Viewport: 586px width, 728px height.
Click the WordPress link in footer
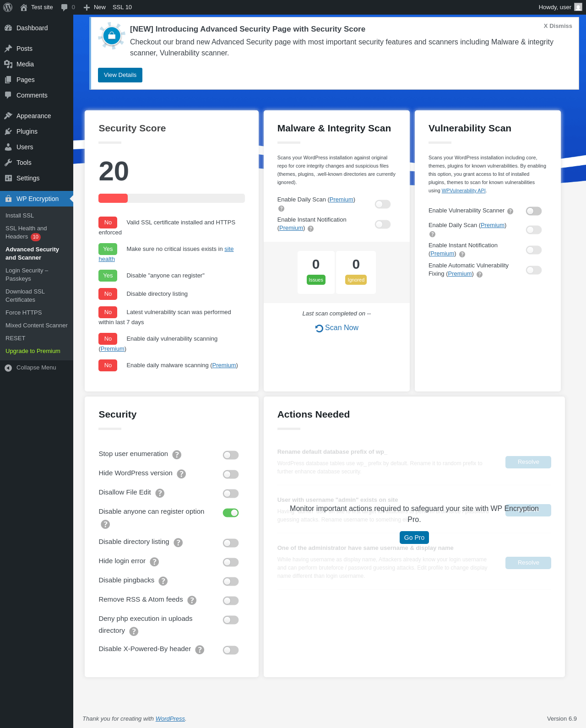click(170, 719)
